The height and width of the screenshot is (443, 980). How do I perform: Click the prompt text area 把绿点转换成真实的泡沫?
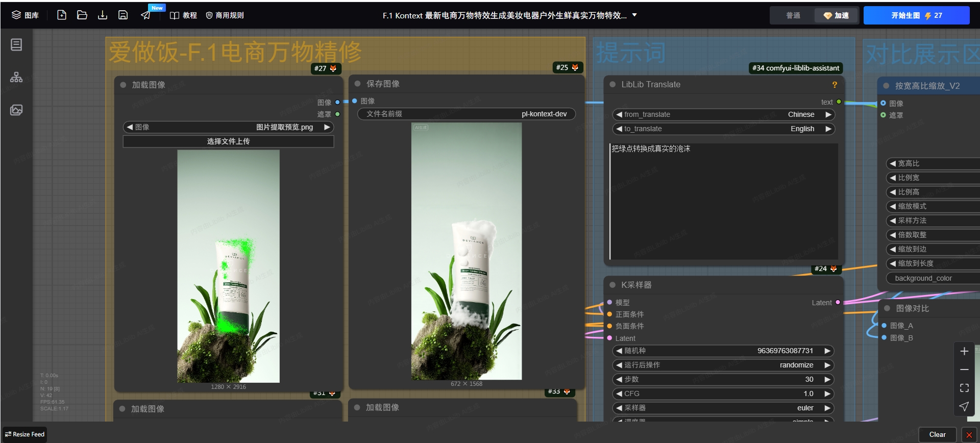click(724, 202)
